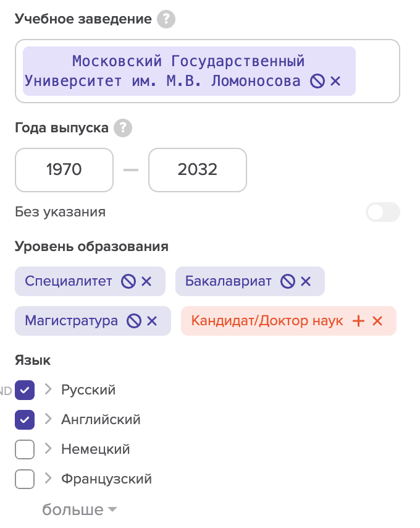Image resolution: width=420 pixels, height=528 pixels.
Task: Remove the Бакалавриат tag
Action: [306, 281]
